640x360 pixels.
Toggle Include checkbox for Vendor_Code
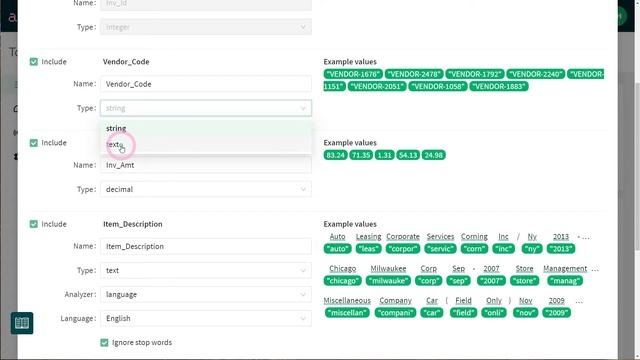(x=33, y=62)
